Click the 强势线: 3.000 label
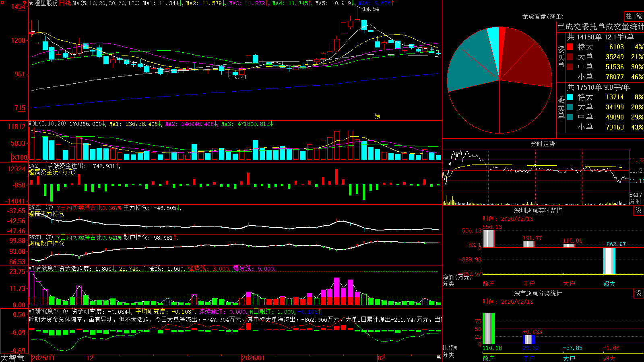Screen dimensions: 644x362 (x=209, y=268)
